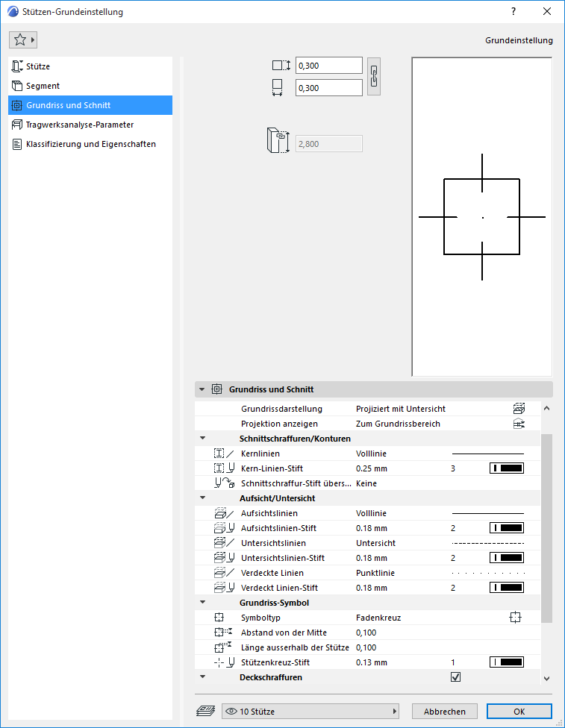Click the cross-section height dimension icon
565x728 pixels.
(x=281, y=66)
